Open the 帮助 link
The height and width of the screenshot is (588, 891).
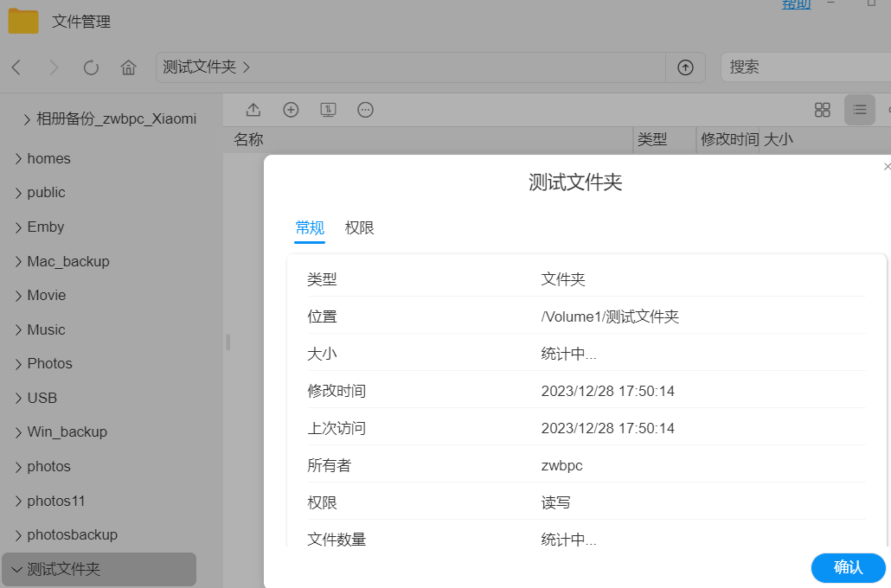796,4
